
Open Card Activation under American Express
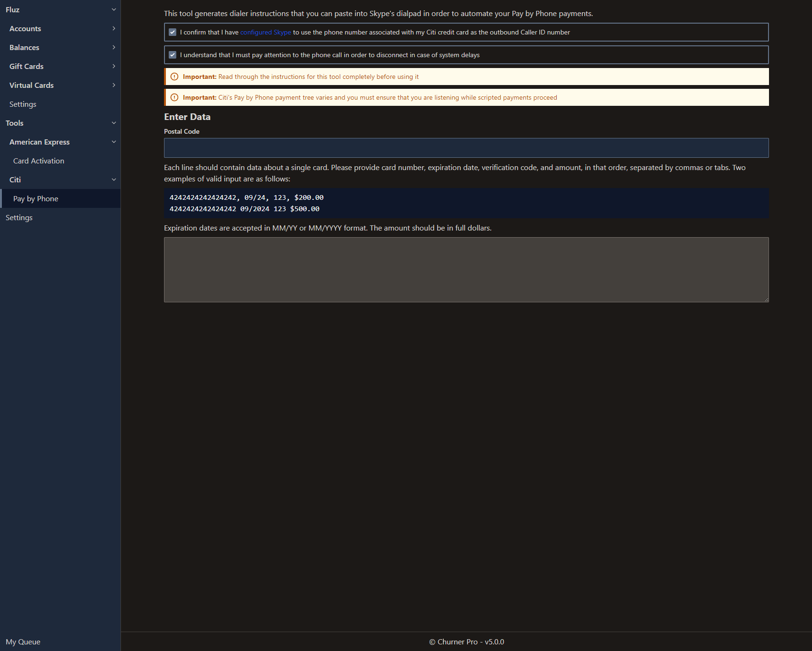point(39,161)
